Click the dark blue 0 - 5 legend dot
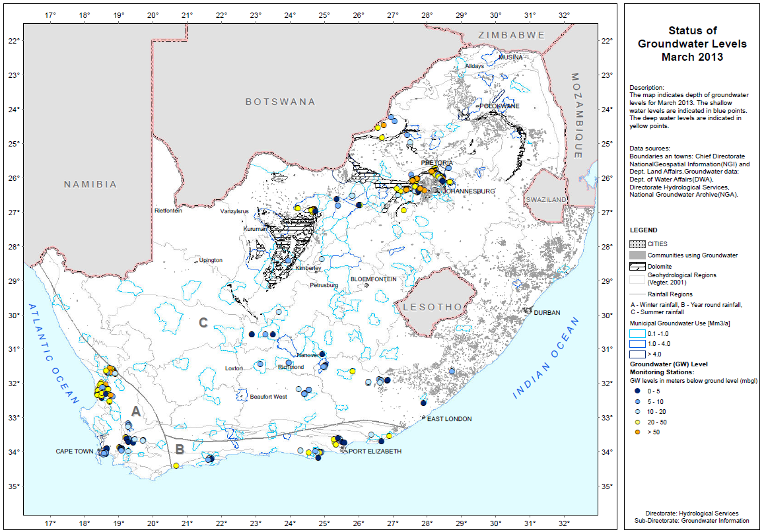Image resolution: width=766 pixels, height=532 pixels. (638, 391)
